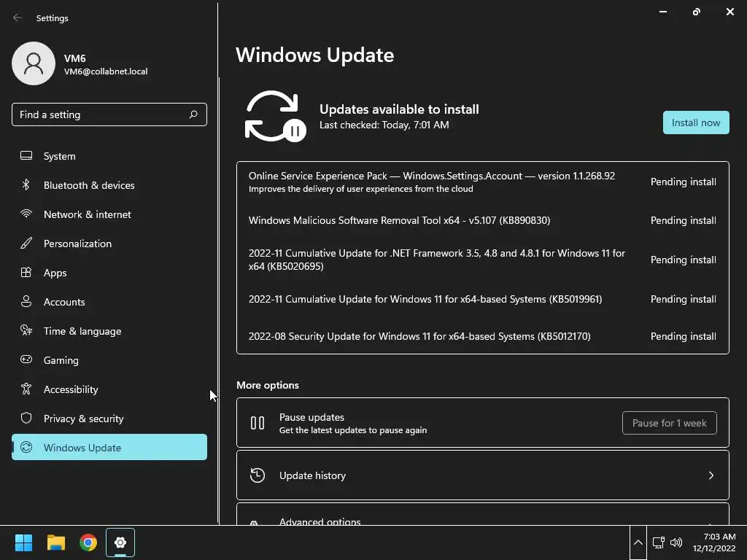Select Windows Update in the sidebar
Screen dimensions: 747x560
[109, 447]
